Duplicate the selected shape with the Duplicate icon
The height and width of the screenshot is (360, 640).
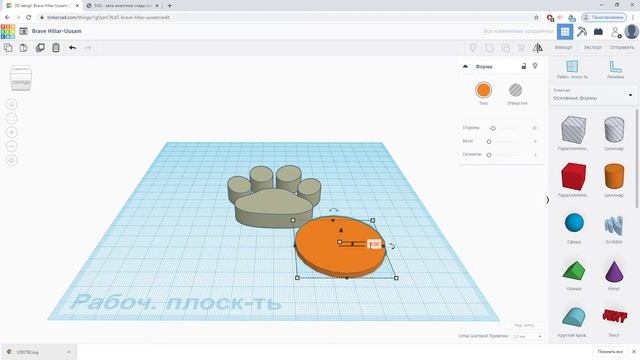click(40, 48)
